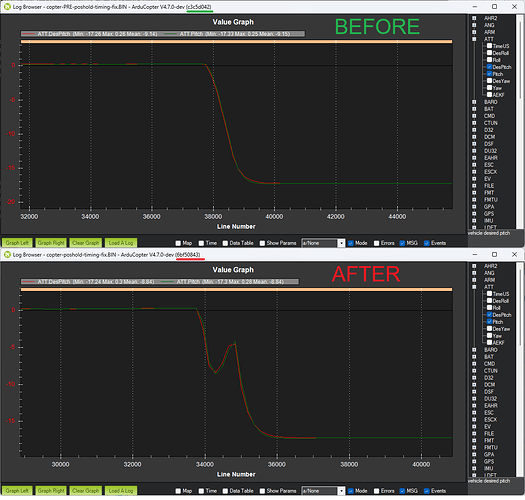Disable MSG checkbox in bottom window
Image resolution: width=525 pixels, height=500 pixels.
tap(402, 491)
